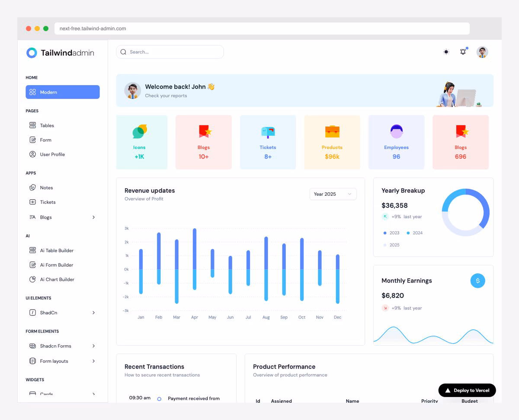Click the 09:30 am transaction time
Viewport: 519px width, 420px height.
(x=140, y=398)
